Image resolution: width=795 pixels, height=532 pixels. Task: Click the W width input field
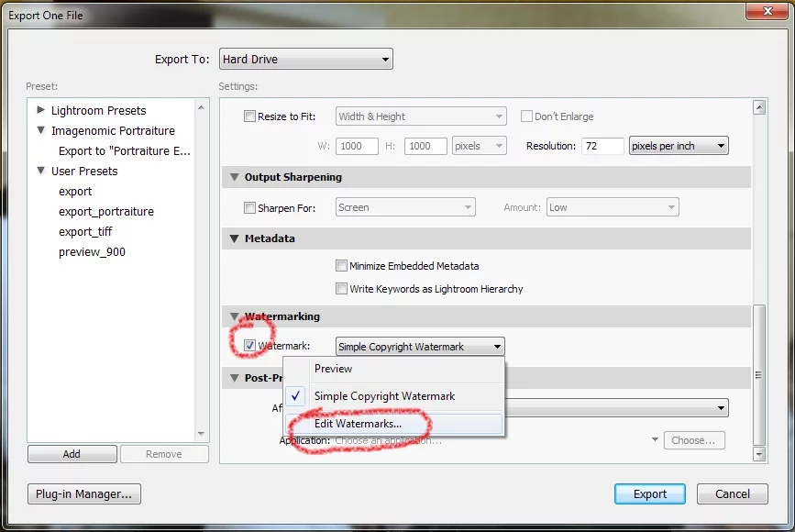click(357, 146)
